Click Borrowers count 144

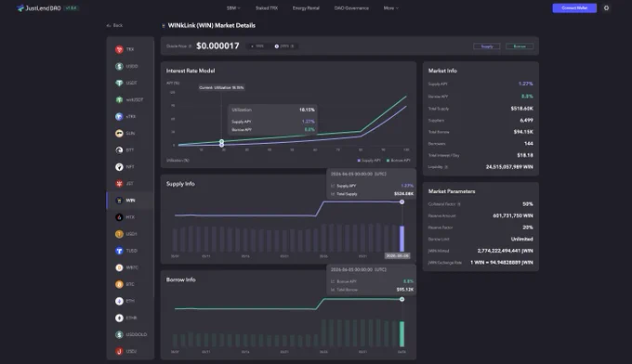(529, 144)
